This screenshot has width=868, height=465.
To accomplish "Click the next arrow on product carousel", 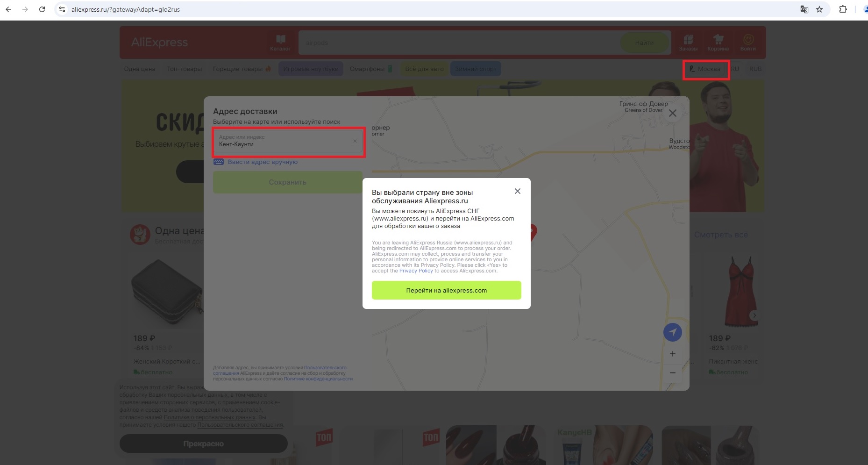I will 754,315.
